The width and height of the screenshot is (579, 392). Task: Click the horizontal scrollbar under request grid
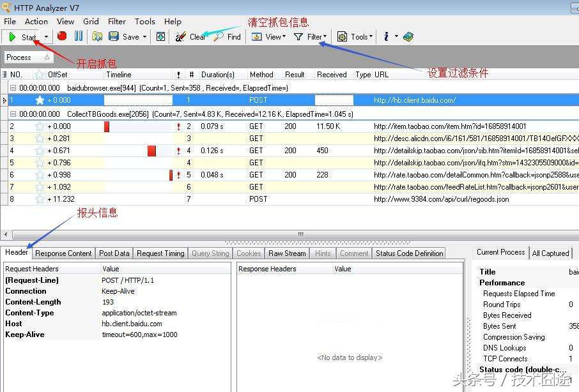click(x=288, y=234)
